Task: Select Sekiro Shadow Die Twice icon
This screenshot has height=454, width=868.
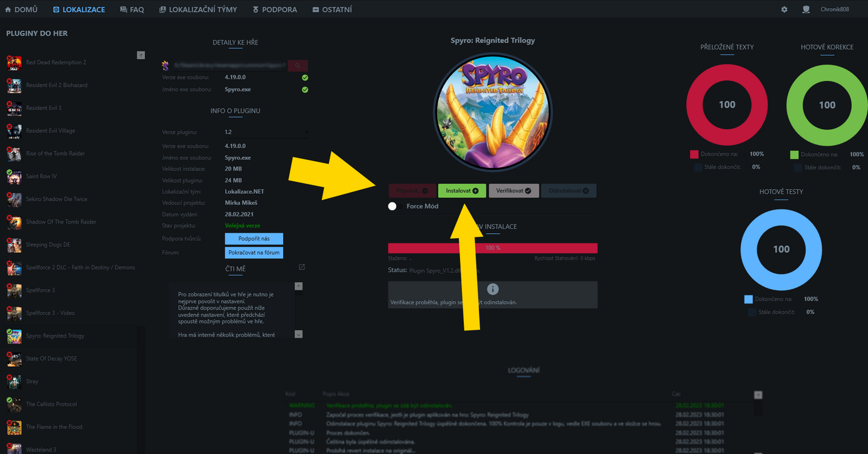Action: [x=14, y=199]
